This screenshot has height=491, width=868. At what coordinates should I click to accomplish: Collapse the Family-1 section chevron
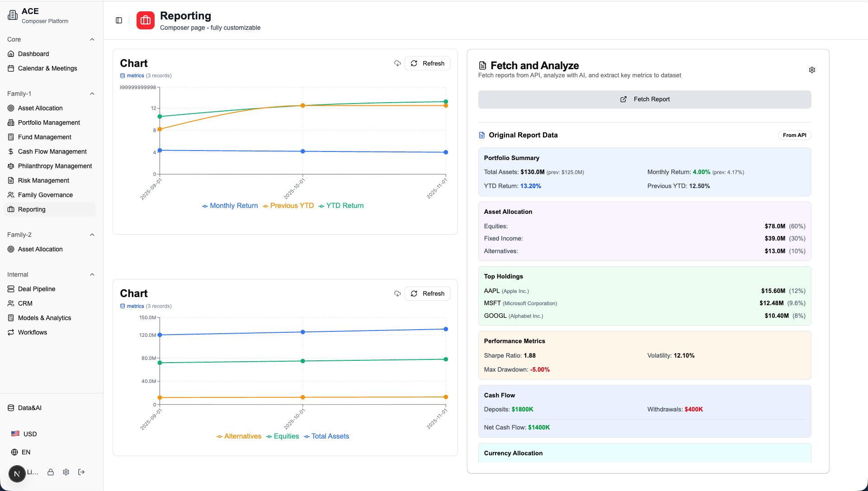pyautogui.click(x=92, y=94)
